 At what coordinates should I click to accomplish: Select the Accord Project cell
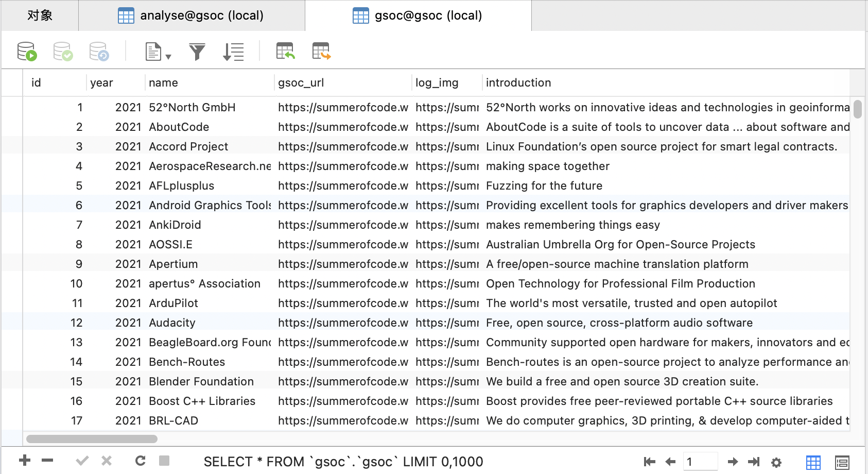(210, 146)
